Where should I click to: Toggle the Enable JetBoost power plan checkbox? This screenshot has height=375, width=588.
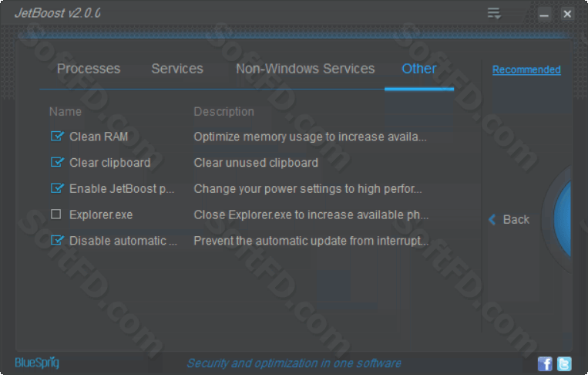56,187
